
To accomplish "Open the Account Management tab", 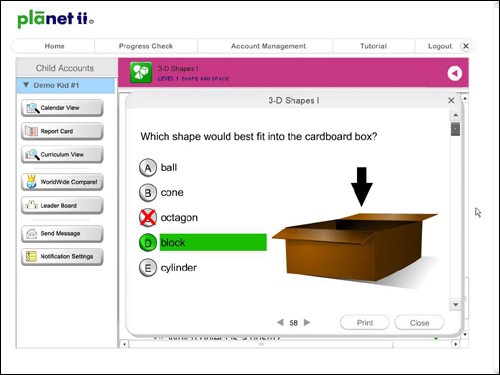I will click(268, 46).
